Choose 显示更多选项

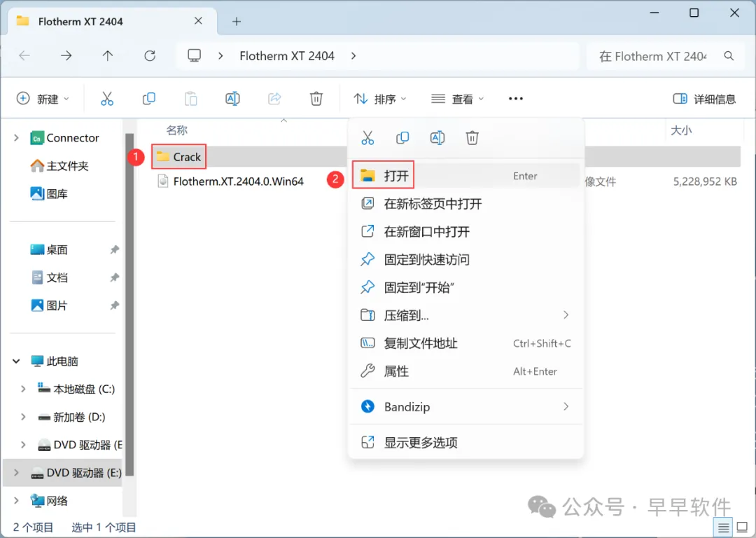pyautogui.click(x=465, y=443)
